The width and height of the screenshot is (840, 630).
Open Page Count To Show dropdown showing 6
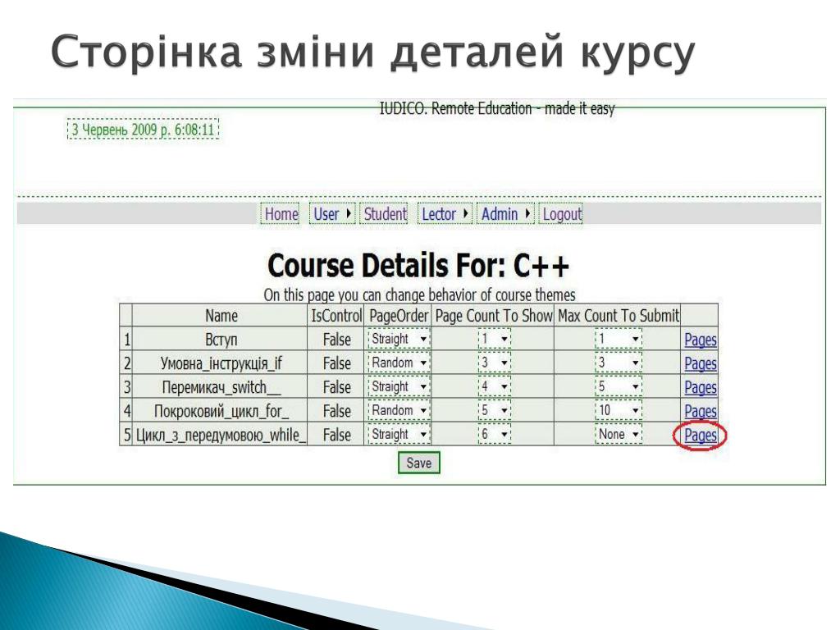coord(495,434)
